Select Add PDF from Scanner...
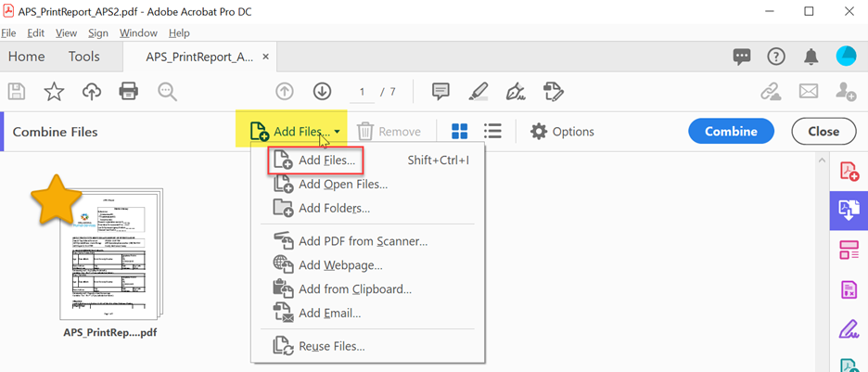This screenshot has height=372, width=868. click(368, 241)
